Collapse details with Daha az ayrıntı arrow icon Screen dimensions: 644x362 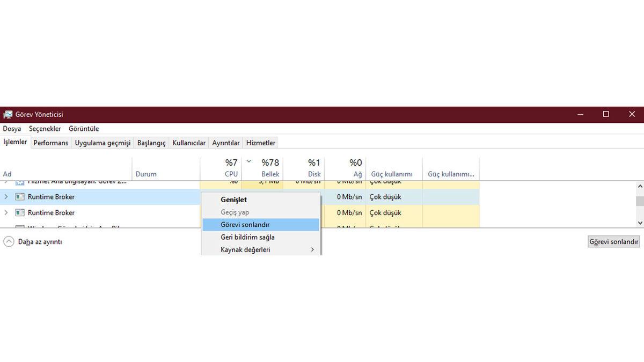point(9,242)
